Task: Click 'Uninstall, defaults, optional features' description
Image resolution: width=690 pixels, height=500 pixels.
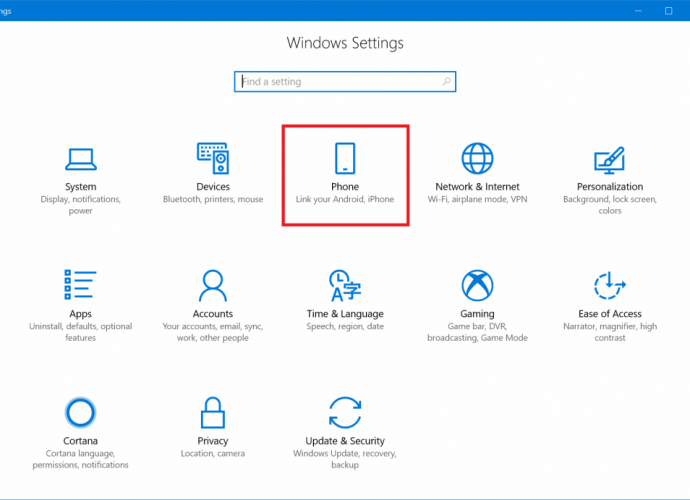Action: click(x=81, y=332)
